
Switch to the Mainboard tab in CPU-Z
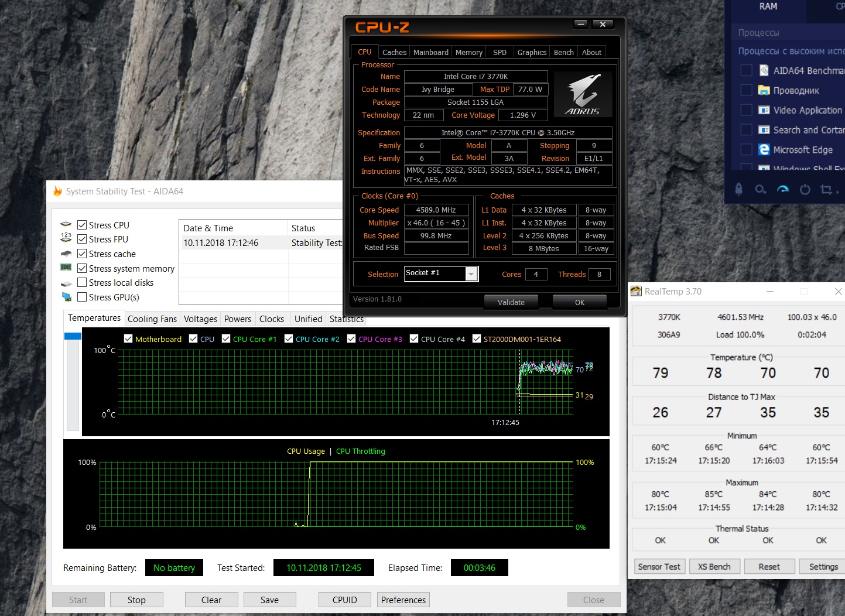431,52
